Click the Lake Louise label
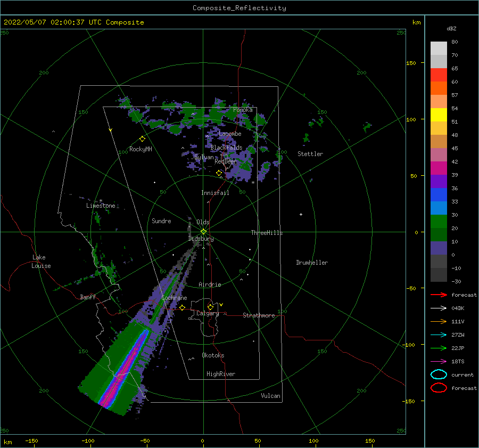 tap(41, 262)
